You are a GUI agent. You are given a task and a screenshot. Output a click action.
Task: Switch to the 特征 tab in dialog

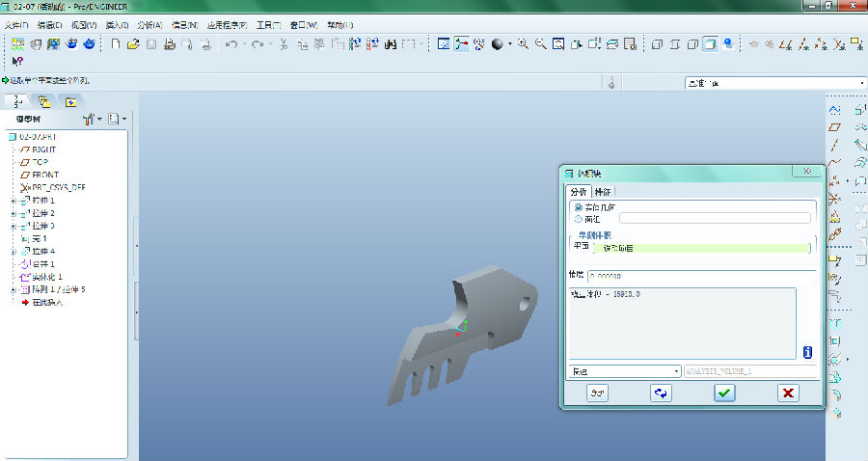[x=602, y=192]
